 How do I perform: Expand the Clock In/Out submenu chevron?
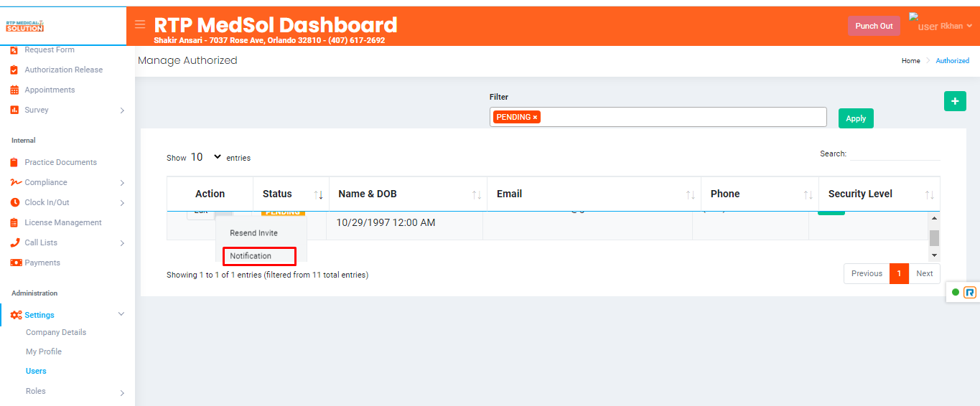point(122,203)
